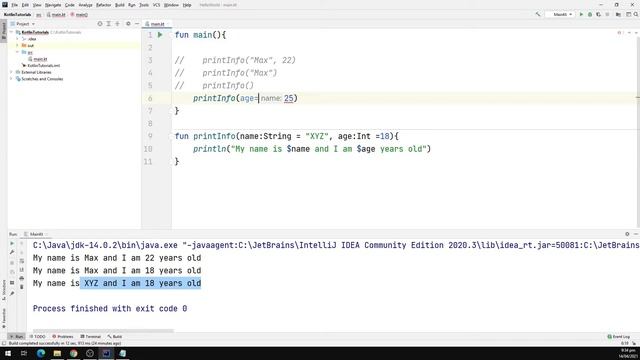Open MainKt run configuration dropdown

pyautogui.click(x=560, y=14)
